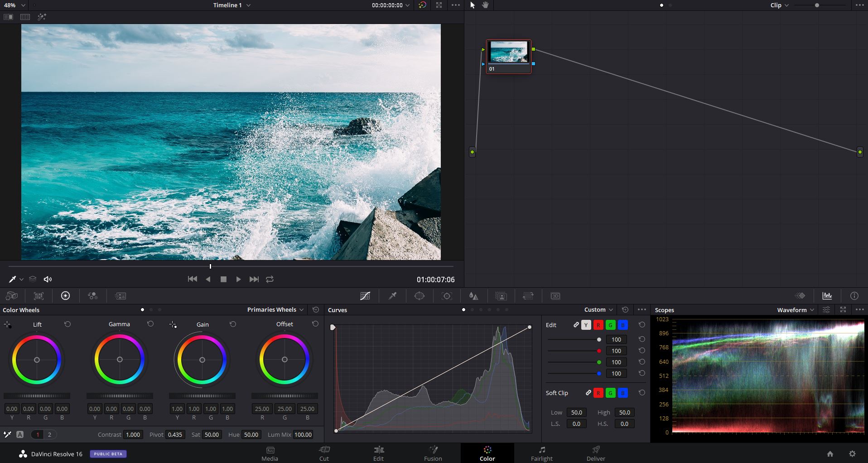Reset the Gamma color wheel
Viewport: 868px width, 463px height.
pos(150,324)
